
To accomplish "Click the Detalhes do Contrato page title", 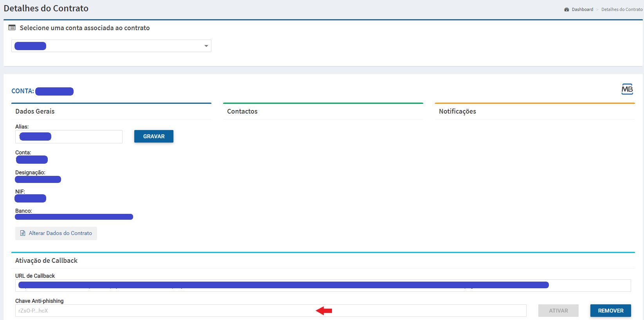I will click(x=46, y=8).
